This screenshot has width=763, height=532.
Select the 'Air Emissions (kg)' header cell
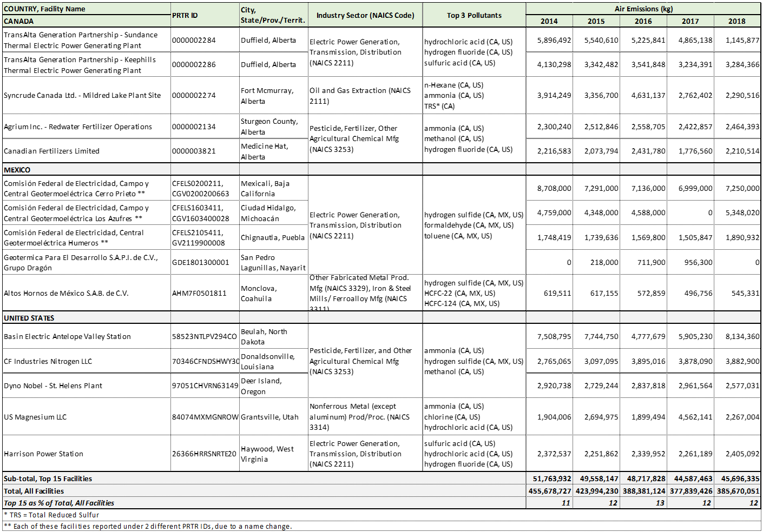[x=643, y=9]
